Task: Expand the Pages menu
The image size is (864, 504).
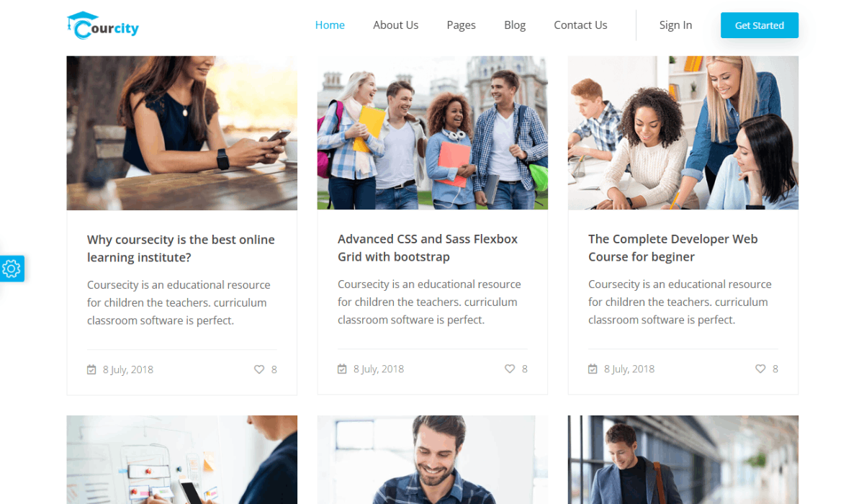Action: click(461, 25)
